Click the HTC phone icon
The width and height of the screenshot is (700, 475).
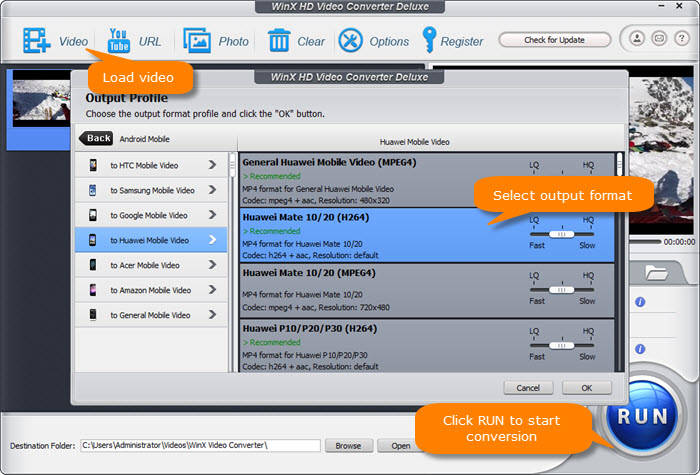(x=93, y=165)
